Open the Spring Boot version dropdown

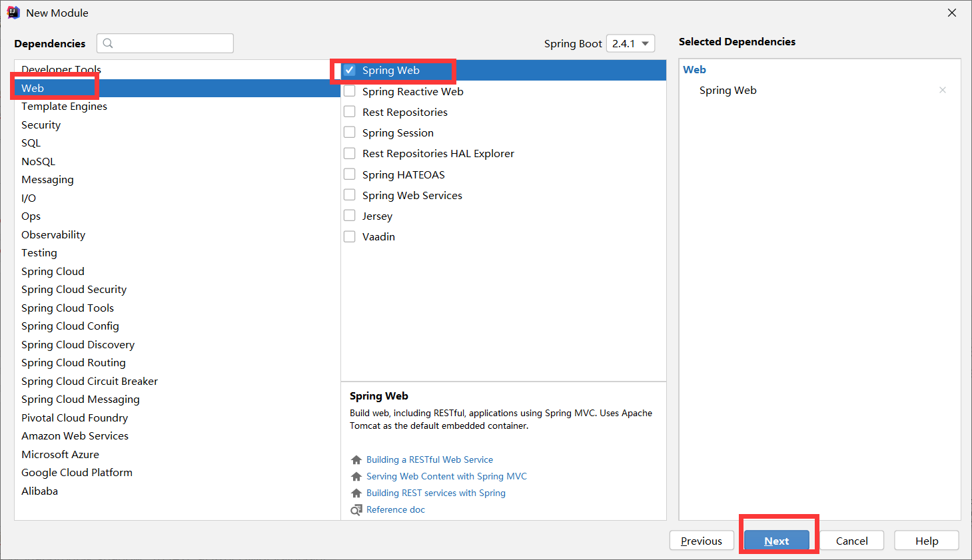coord(630,43)
